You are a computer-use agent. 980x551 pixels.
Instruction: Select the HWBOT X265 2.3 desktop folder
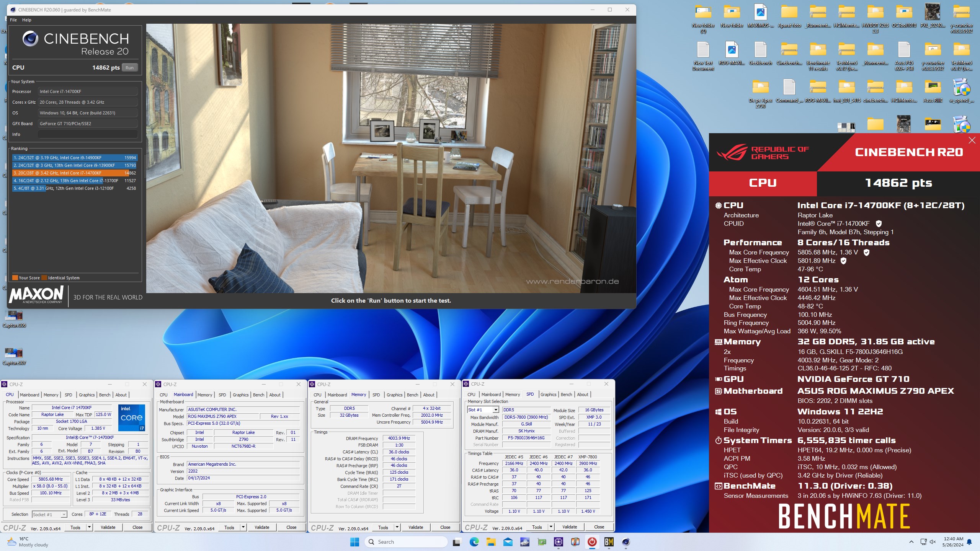click(875, 19)
